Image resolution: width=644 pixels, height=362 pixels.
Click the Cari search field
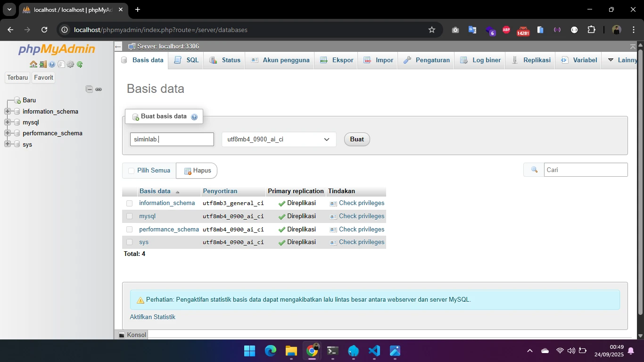coord(585,170)
